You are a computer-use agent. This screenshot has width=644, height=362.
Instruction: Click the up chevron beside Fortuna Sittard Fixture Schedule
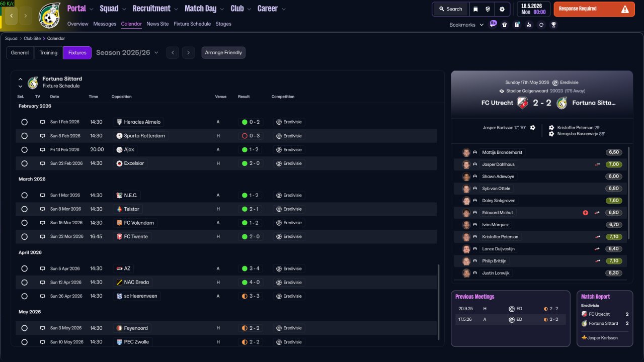pos(21,79)
